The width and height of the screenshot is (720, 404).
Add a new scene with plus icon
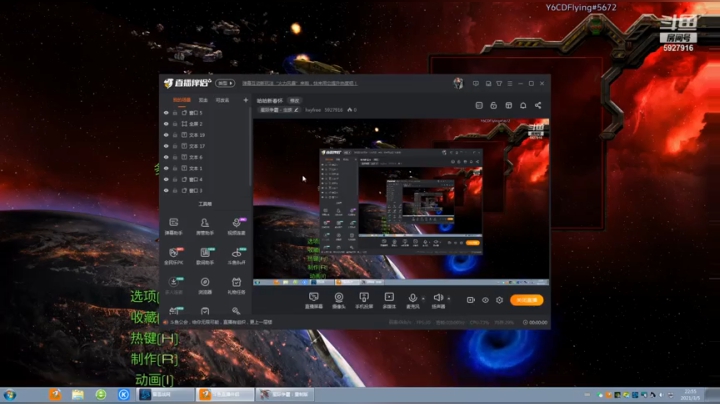246,100
